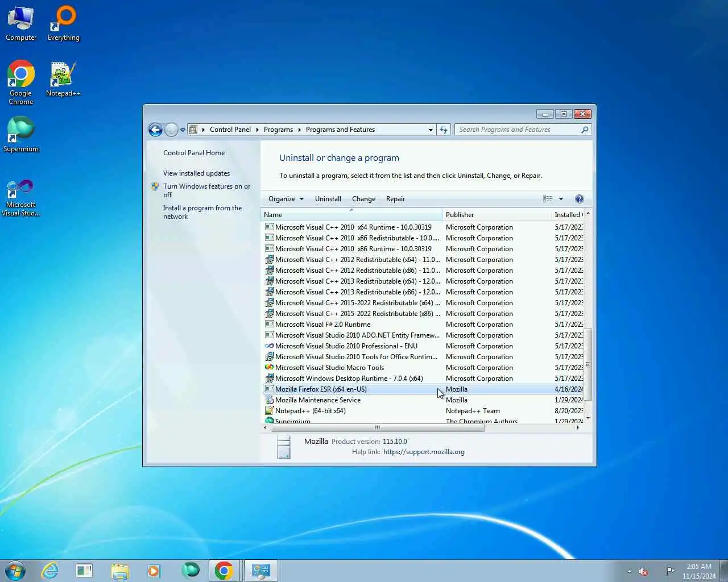The image size is (728, 582).
Task: Open View installed updates link
Action: tap(196, 173)
